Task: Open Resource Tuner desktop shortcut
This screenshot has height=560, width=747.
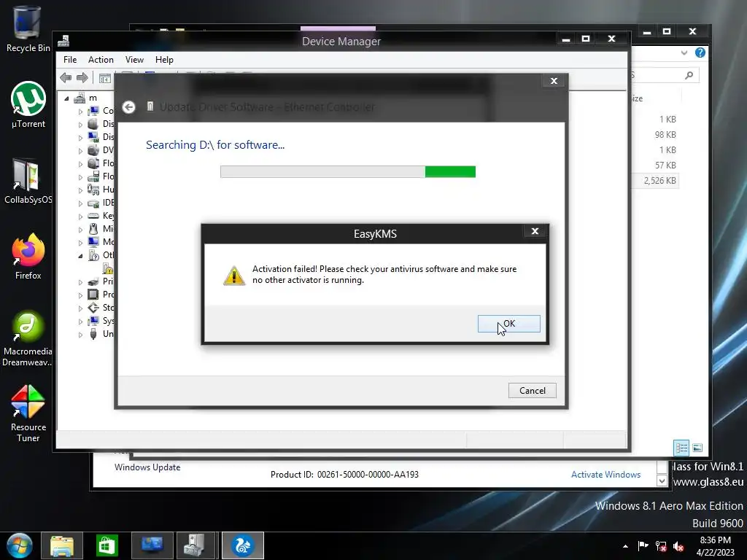Action: click(28, 413)
